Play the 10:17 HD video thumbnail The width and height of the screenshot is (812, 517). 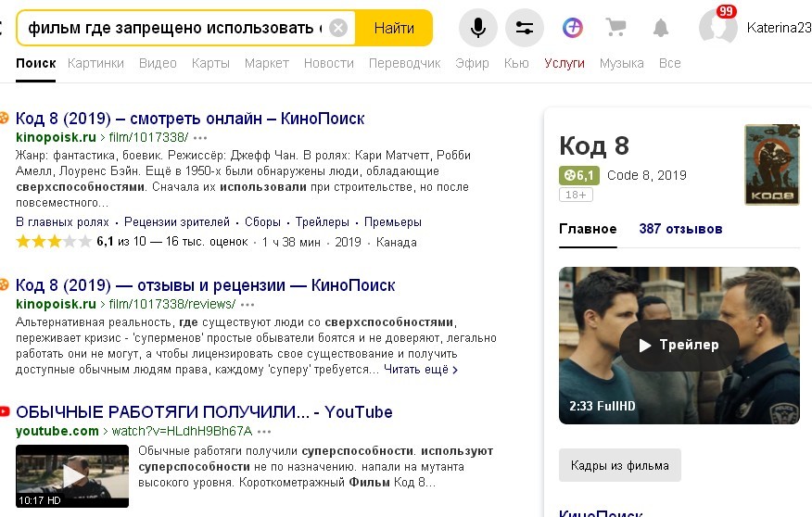click(72, 475)
